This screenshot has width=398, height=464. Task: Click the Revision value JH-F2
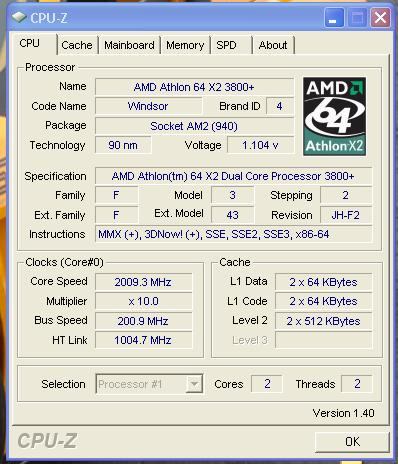[346, 215]
